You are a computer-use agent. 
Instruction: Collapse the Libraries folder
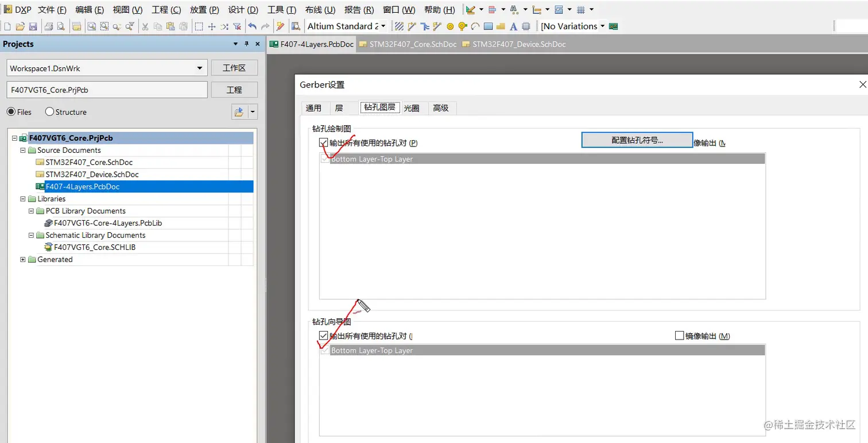pos(23,199)
